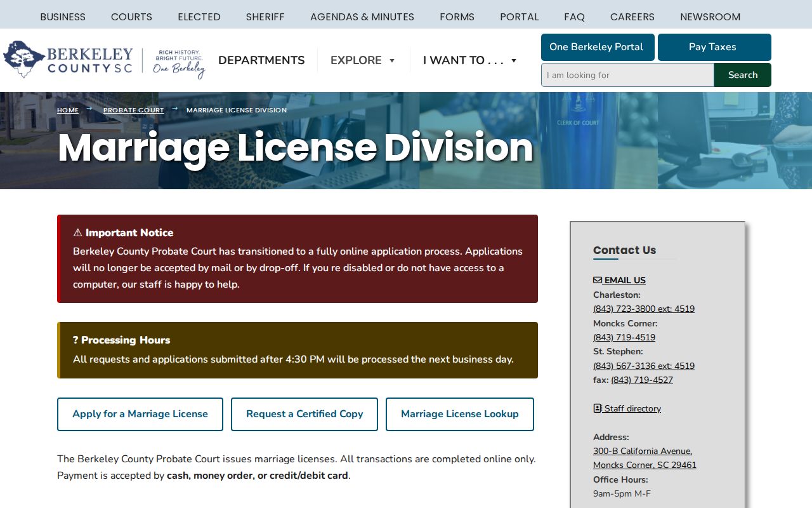The width and height of the screenshot is (812, 508).
Task: Expand the EXPLORE dropdown menu
Action: 363,60
